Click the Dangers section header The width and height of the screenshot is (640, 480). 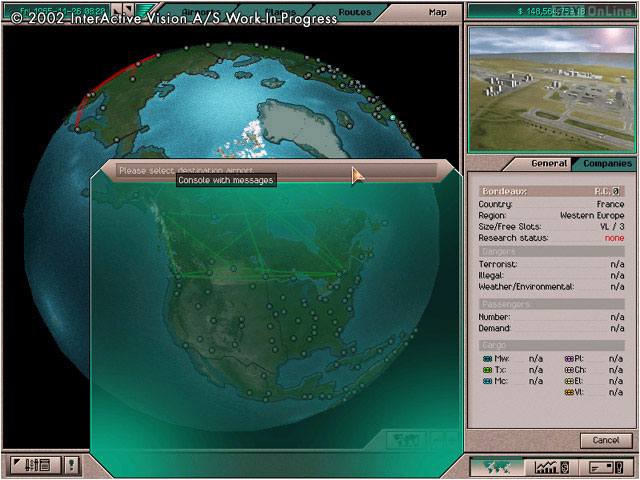point(551,251)
